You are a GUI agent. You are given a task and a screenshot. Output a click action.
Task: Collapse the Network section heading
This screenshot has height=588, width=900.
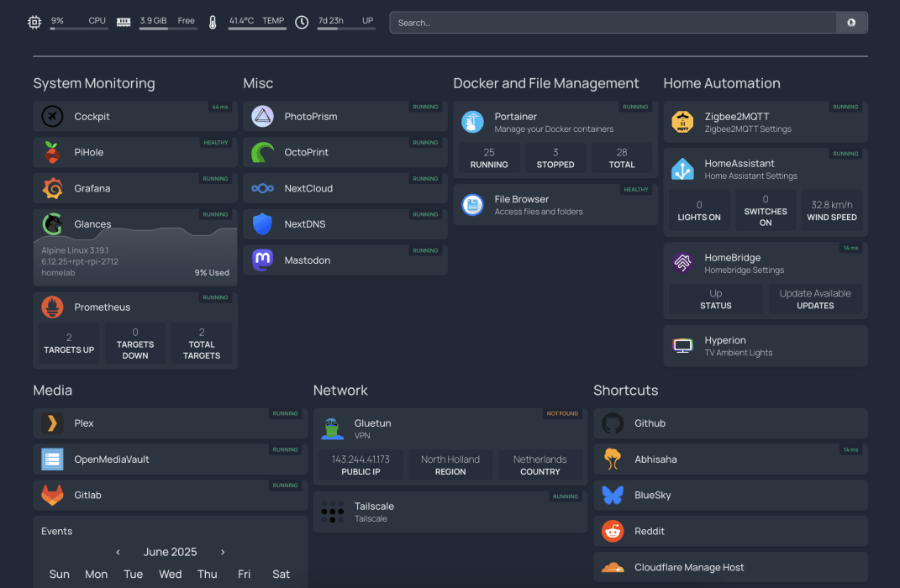(x=340, y=390)
